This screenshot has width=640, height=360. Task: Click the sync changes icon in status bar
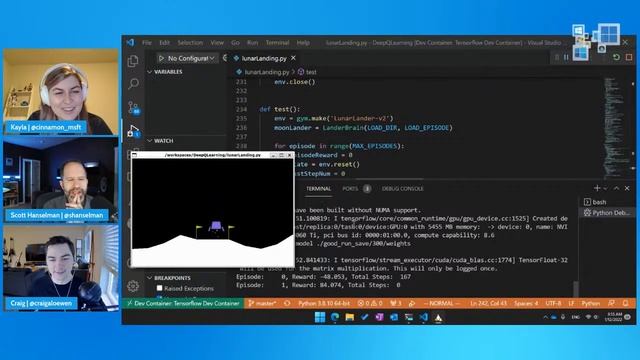287,303
